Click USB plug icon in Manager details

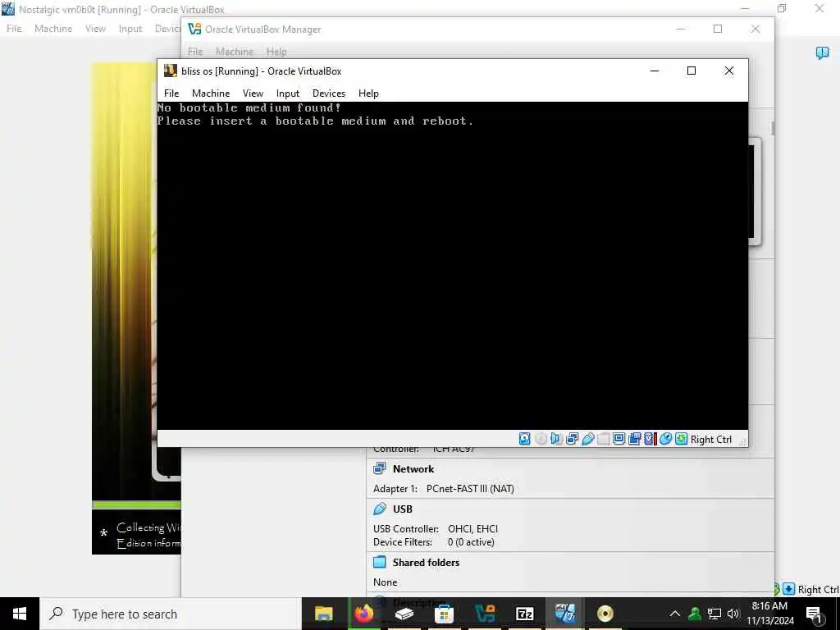[x=379, y=509]
